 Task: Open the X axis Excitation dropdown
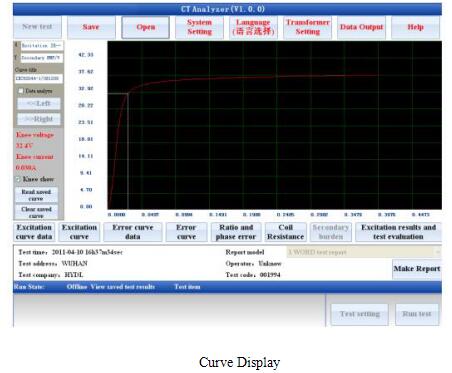click(x=42, y=46)
